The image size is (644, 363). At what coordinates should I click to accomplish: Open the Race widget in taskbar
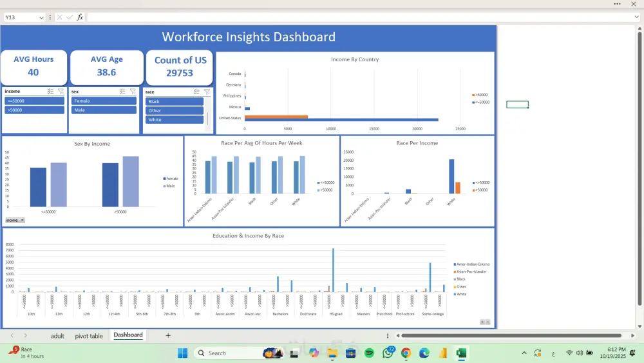[26, 353]
